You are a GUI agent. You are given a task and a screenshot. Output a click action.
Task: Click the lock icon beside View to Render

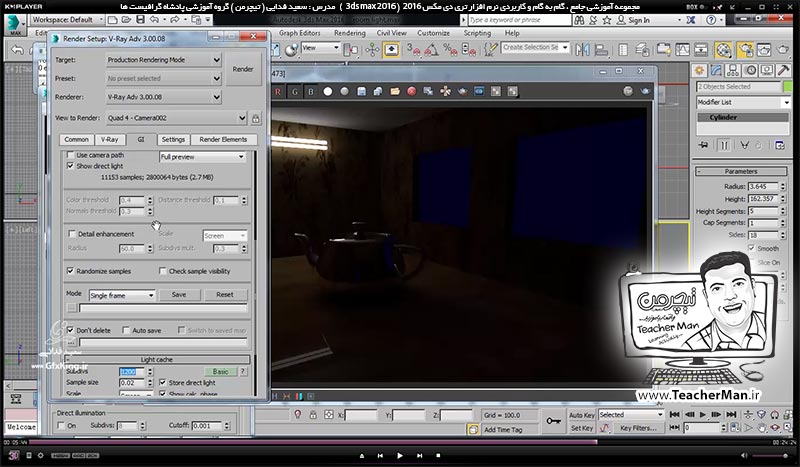tap(256, 118)
